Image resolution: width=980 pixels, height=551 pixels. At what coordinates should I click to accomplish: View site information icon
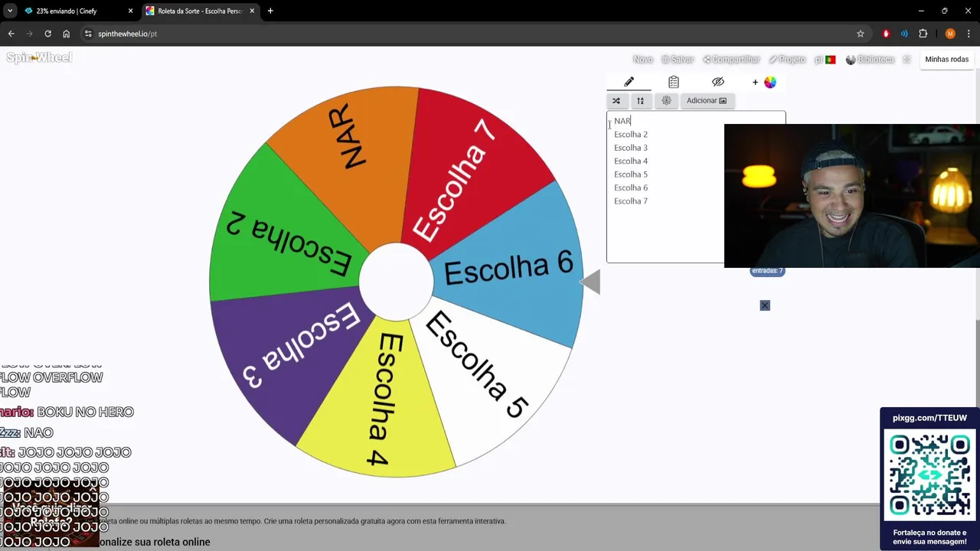[88, 34]
